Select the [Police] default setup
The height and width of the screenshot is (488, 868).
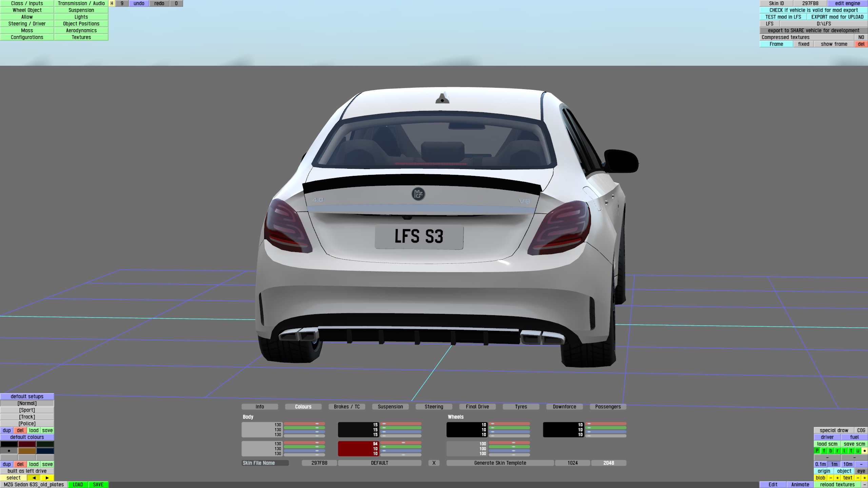point(27,424)
